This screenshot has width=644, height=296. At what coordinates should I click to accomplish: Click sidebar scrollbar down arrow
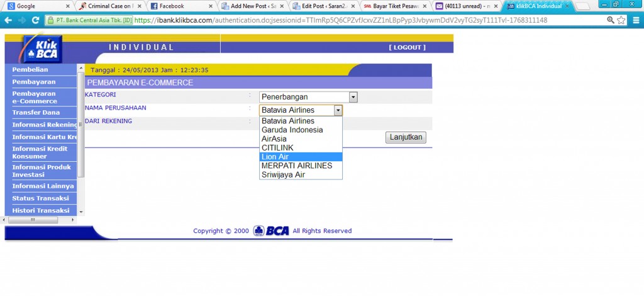[81, 212]
